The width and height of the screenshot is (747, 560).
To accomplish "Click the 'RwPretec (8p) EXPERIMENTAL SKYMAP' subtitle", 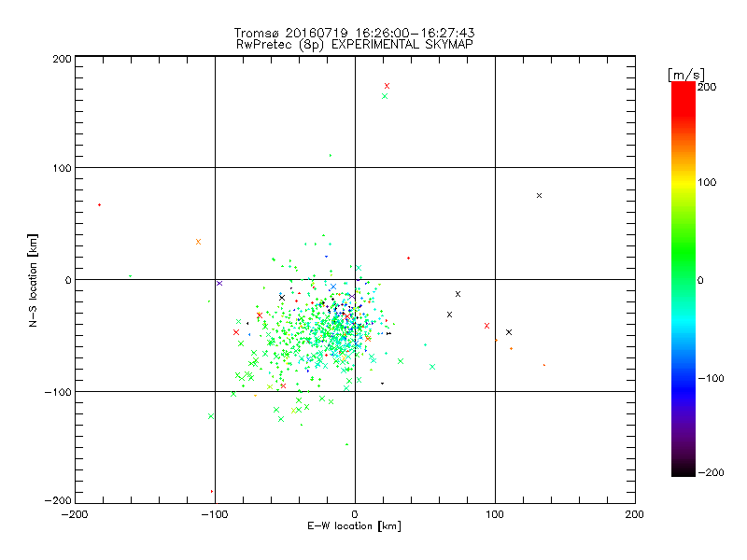I will click(x=355, y=45).
